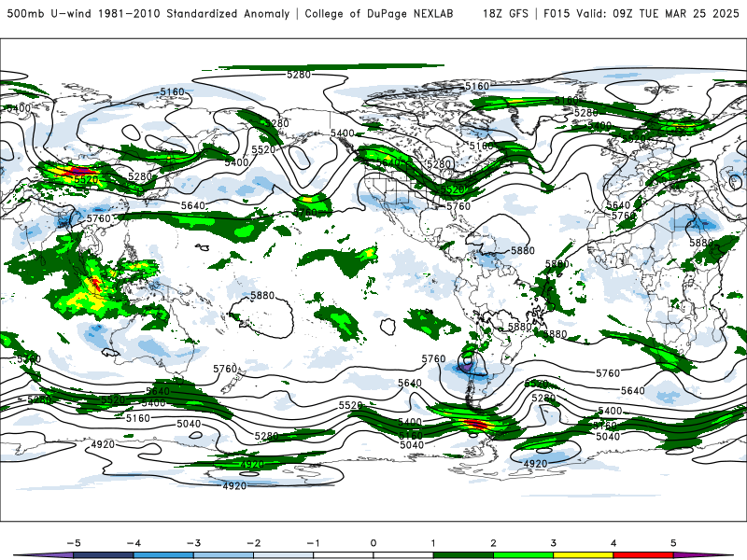
Task: Select the yellow 3 to 4 colorbar segment
Action: 583,555
